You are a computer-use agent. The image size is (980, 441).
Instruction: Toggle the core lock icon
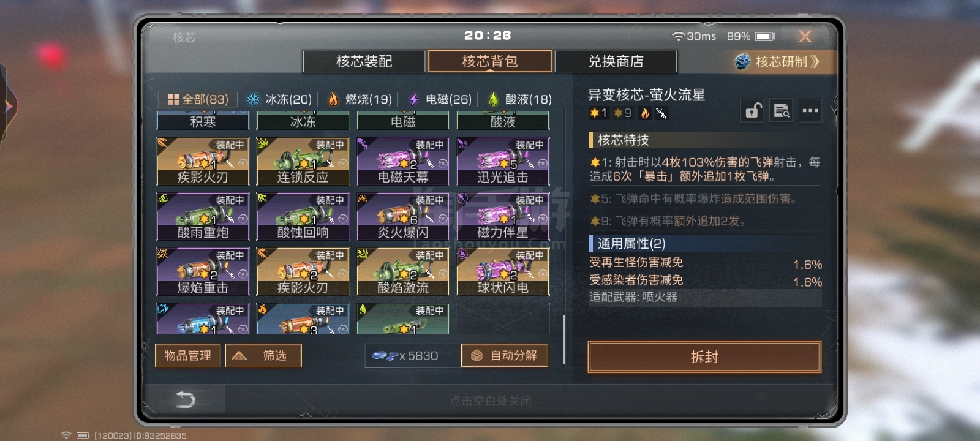point(752,111)
